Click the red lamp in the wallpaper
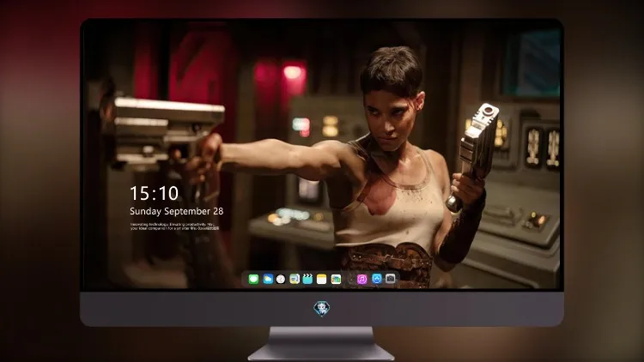 point(293,73)
